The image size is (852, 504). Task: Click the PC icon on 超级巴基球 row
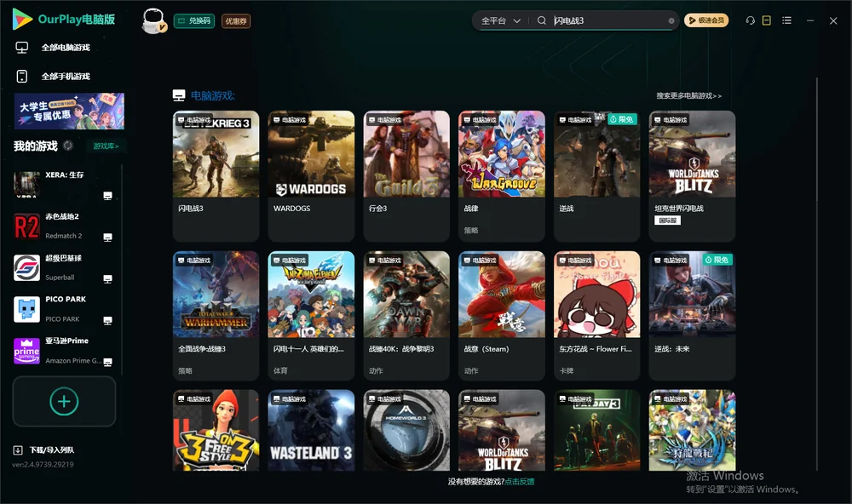(107, 279)
